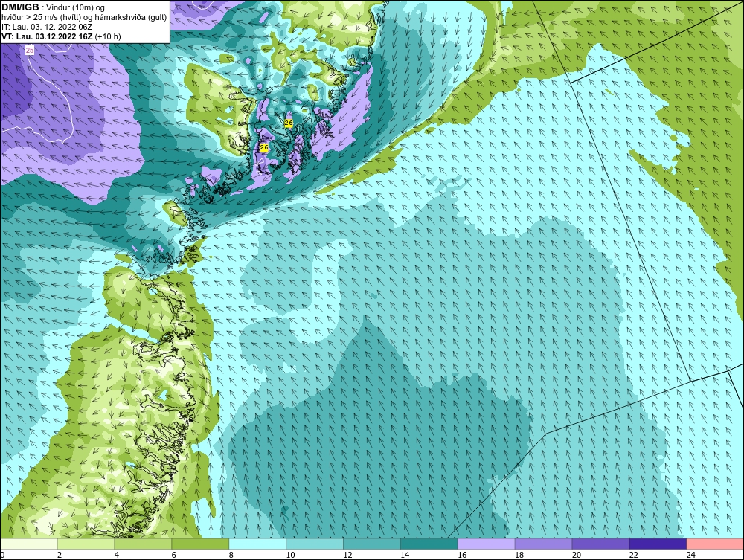Image resolution: width=744 pixels, height=560 pixels.
Task: Click the lower yellow 26 gust marker
Action: click(x=264, y=147)
